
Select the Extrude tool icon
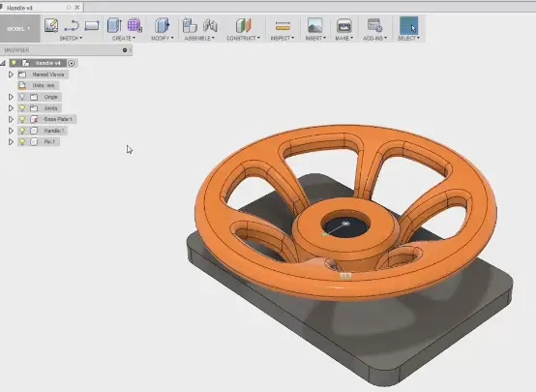coord(114,25)
